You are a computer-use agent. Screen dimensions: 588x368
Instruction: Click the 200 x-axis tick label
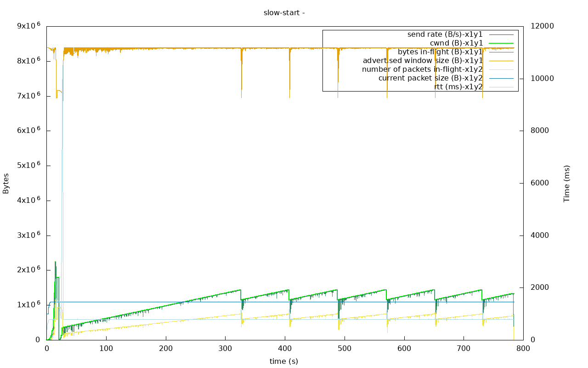click(x=166, y=349)
